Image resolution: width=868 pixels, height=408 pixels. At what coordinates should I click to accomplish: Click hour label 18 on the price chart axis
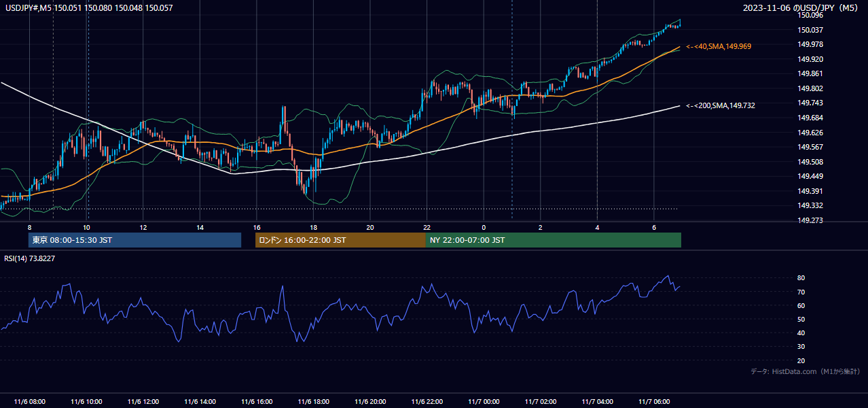pos(313,227)
